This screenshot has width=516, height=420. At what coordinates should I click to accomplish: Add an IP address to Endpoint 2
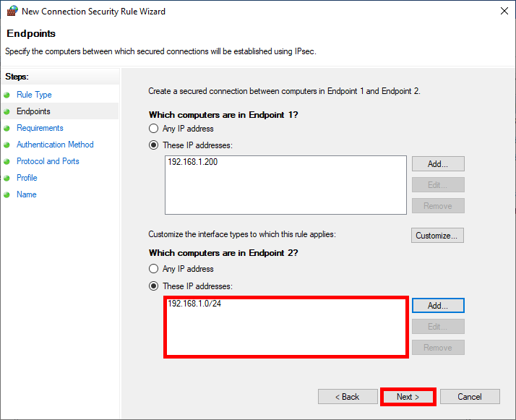coord(438,306)
